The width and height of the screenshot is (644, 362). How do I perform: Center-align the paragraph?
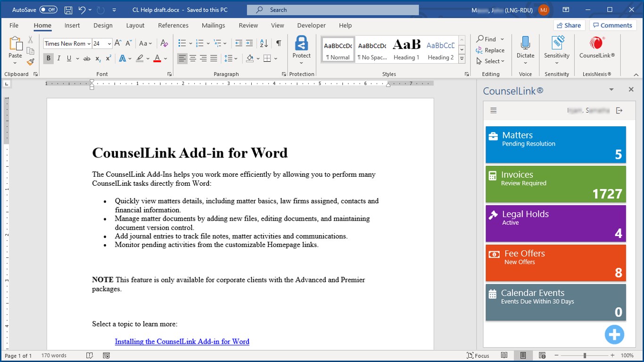click(193, 58)
